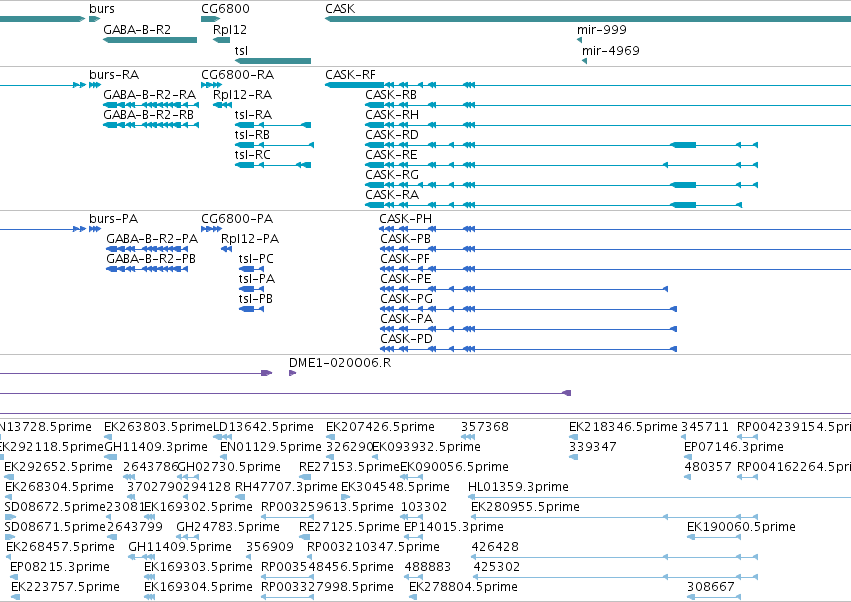The image size is (851, 602).
Task: Select the CASK-RH transcript label
Action: click(392, 115)
